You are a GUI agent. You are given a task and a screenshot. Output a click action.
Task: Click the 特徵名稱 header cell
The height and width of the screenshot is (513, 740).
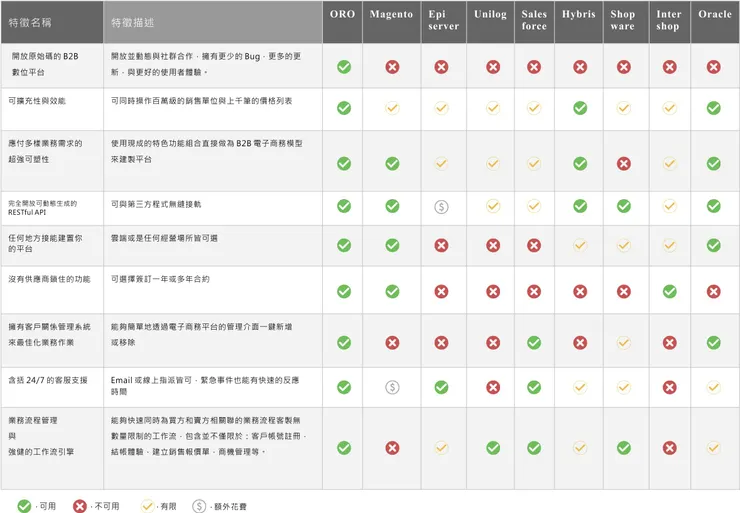(x=52, y=22)
